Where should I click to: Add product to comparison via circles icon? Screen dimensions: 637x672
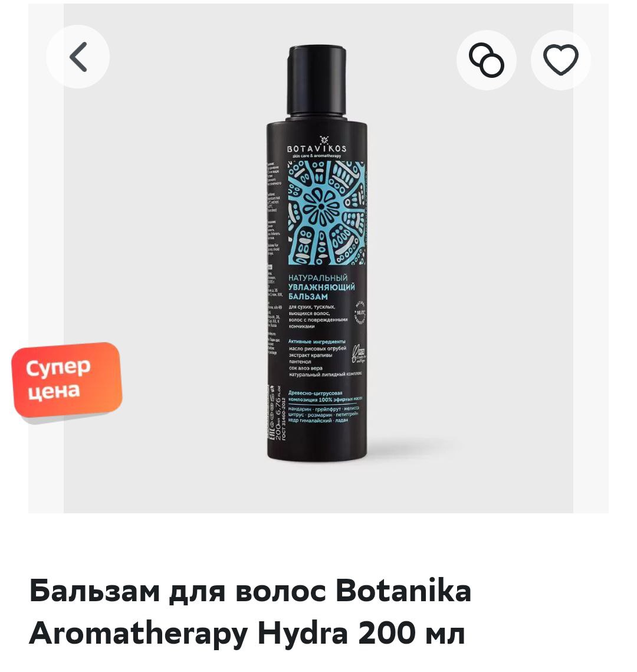click(x=486, y=60)
